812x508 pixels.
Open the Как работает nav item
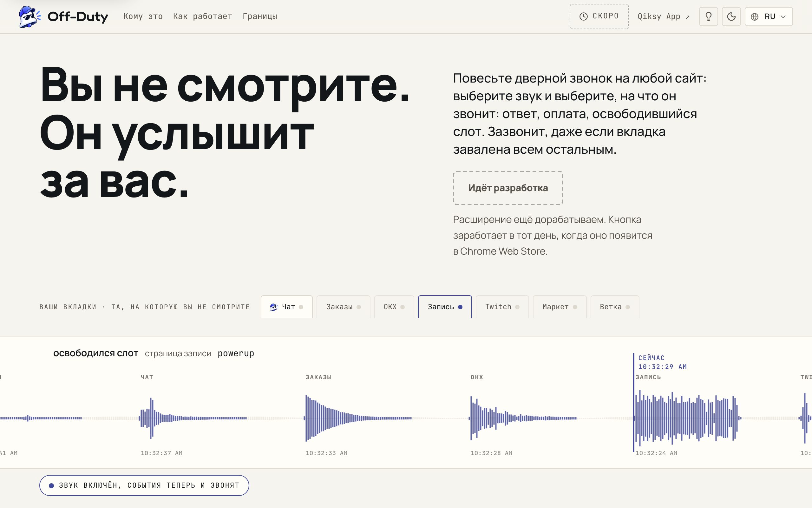coord(203,17)
